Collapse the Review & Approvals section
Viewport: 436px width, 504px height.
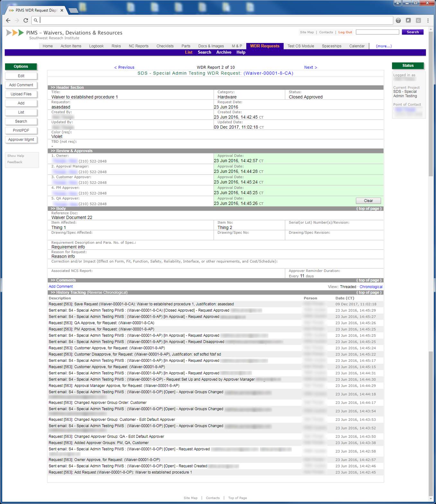pyautogui.click(x=71, y=151)
